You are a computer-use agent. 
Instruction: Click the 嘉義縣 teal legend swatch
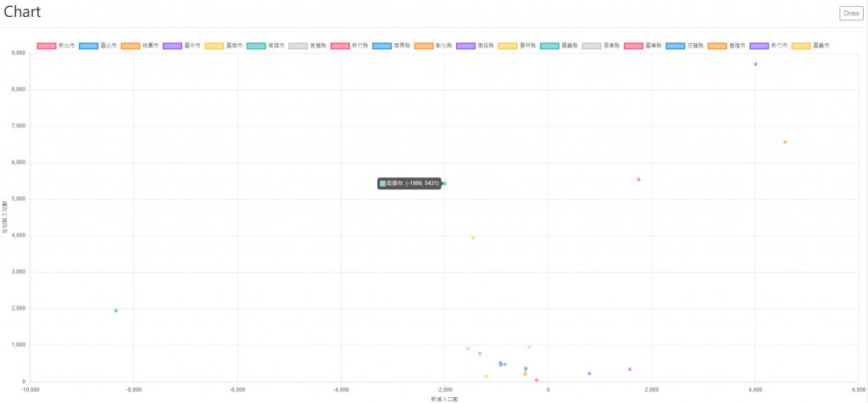point(549,46)
